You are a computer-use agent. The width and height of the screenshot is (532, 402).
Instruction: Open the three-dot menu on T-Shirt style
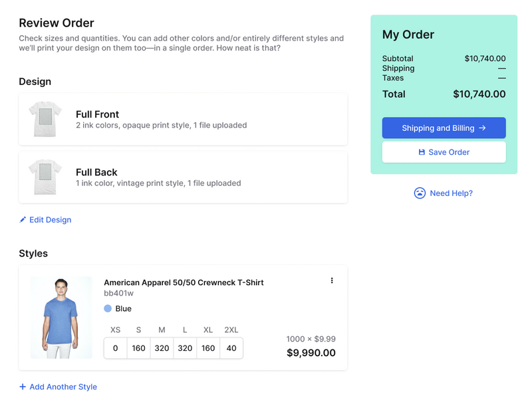[332, 280]
